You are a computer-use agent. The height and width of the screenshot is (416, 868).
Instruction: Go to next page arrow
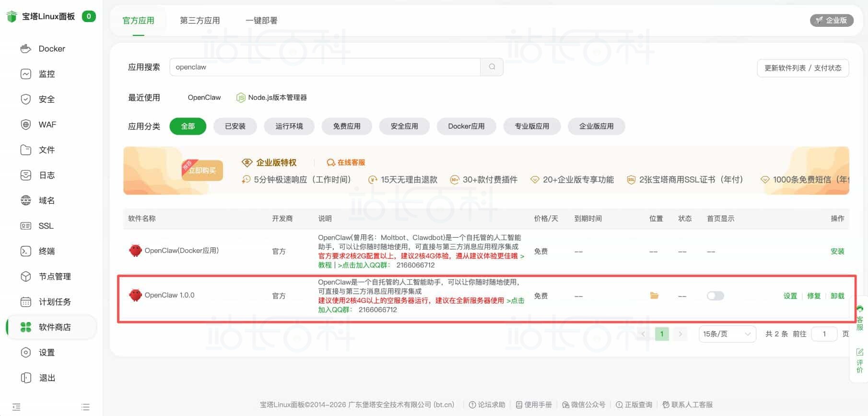tap(680, 334)
